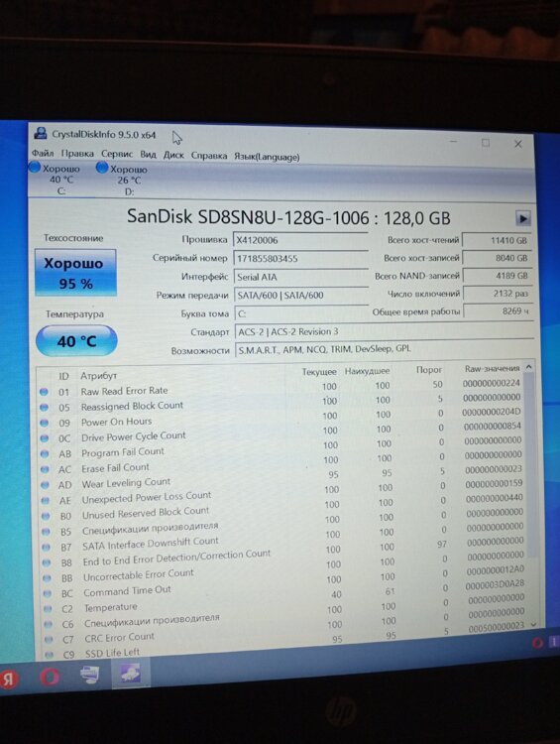The width and height of the screenshot is (560, 744).
Task: Click the Хорошо 95 % health status button
Action: [x=75, y=273]
